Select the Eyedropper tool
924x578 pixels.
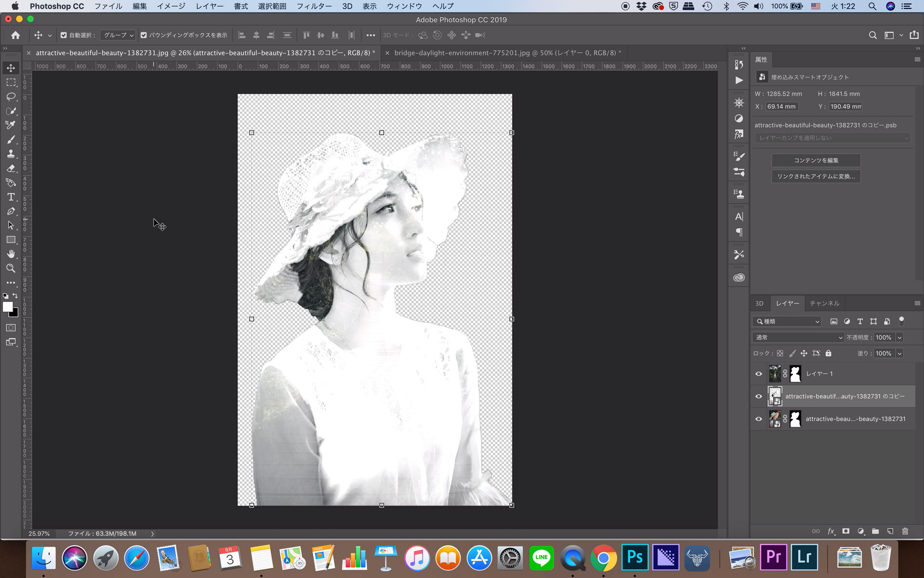point(11,125)
